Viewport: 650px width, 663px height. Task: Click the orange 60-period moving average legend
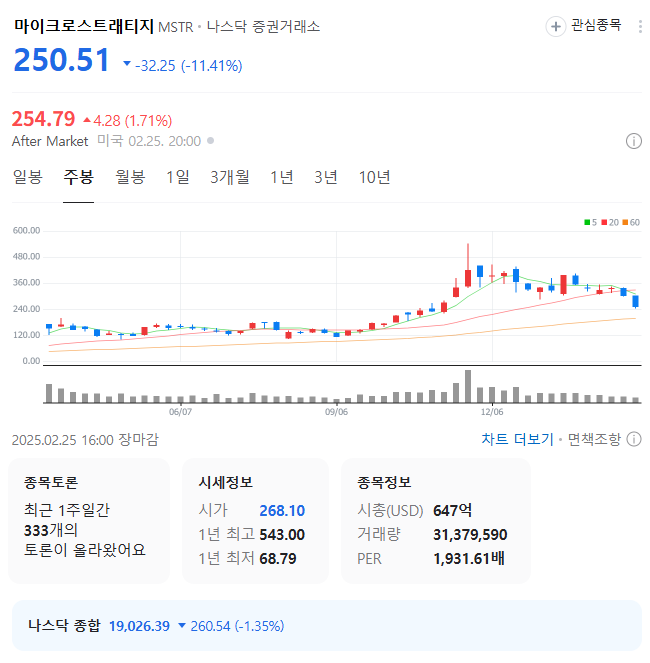[631, 222]
